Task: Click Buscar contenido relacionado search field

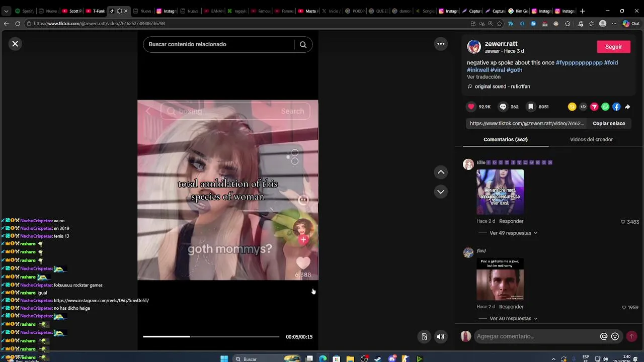Action: [x=219, y=44]
